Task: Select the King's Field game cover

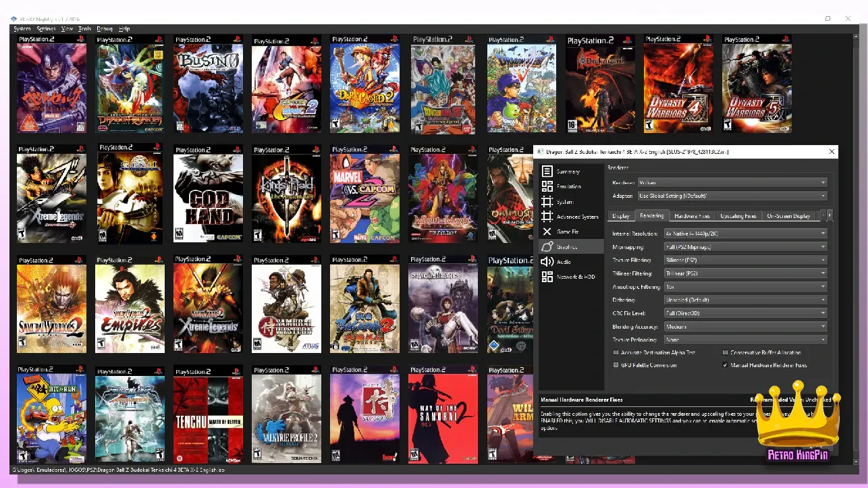Action: click(x=286, y=194)
